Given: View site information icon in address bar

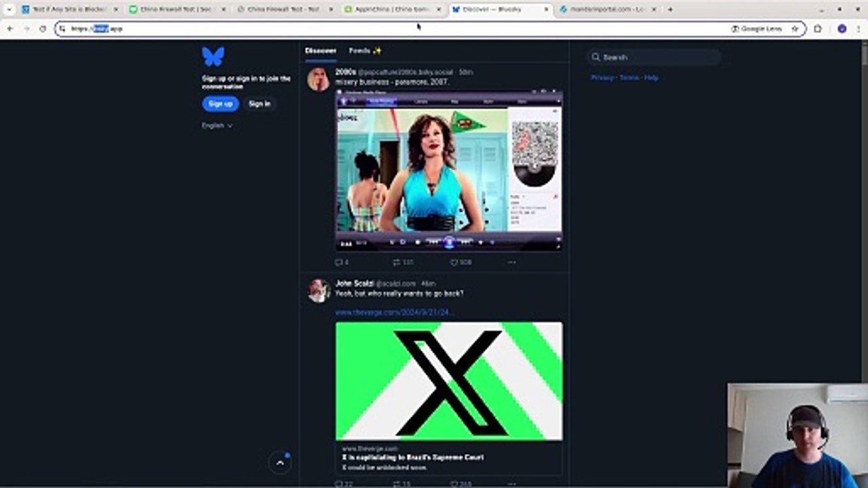Looking at the screenshot, I should point(62,29).
